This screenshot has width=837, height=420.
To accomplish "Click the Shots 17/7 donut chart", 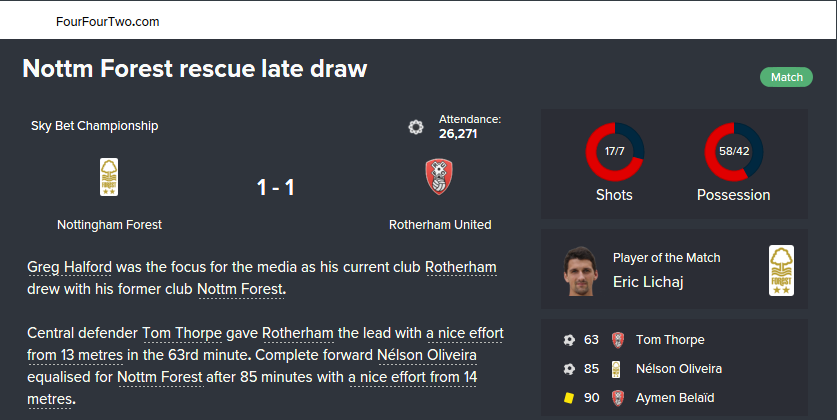I will (x=614, y=151).
